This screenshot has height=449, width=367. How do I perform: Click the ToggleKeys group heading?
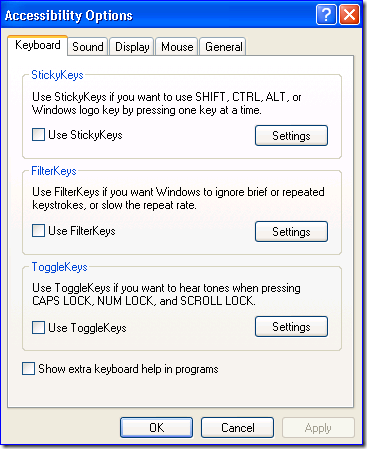point(59,267)
